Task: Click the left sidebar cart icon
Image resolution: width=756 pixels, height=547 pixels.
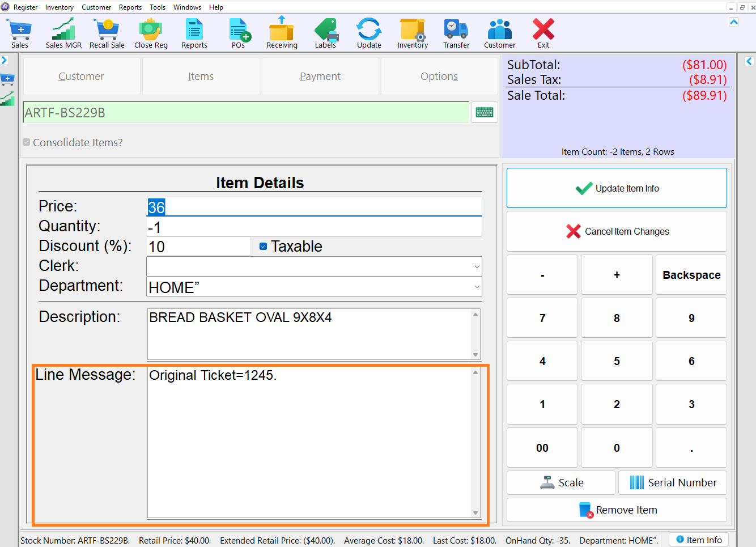Action: [x=7, y=79]
